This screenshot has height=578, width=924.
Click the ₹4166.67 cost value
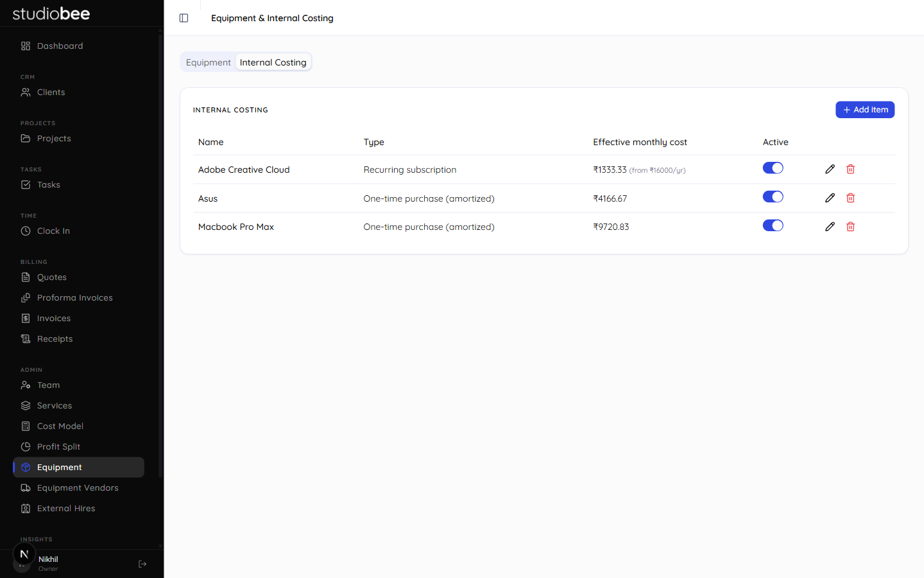(610, 198)
